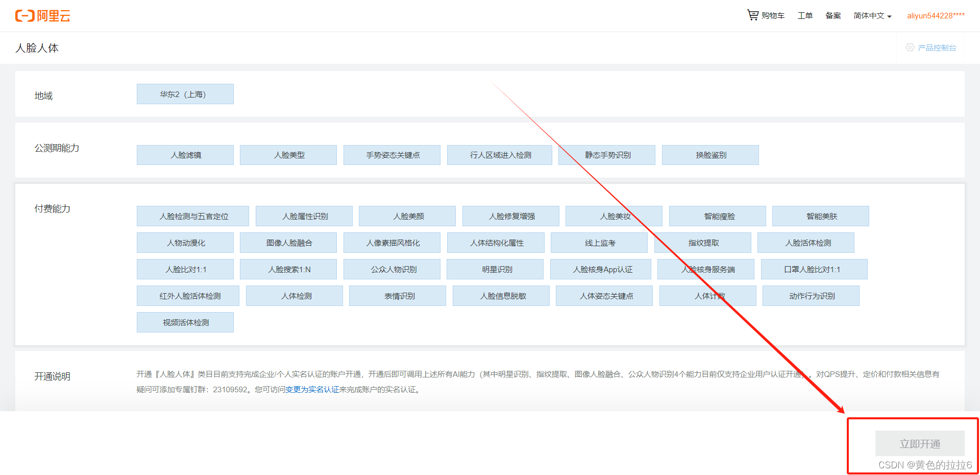Choose 图像人脸融合
Viewport: 980px width, 475px height.
(x=288, y=243)
